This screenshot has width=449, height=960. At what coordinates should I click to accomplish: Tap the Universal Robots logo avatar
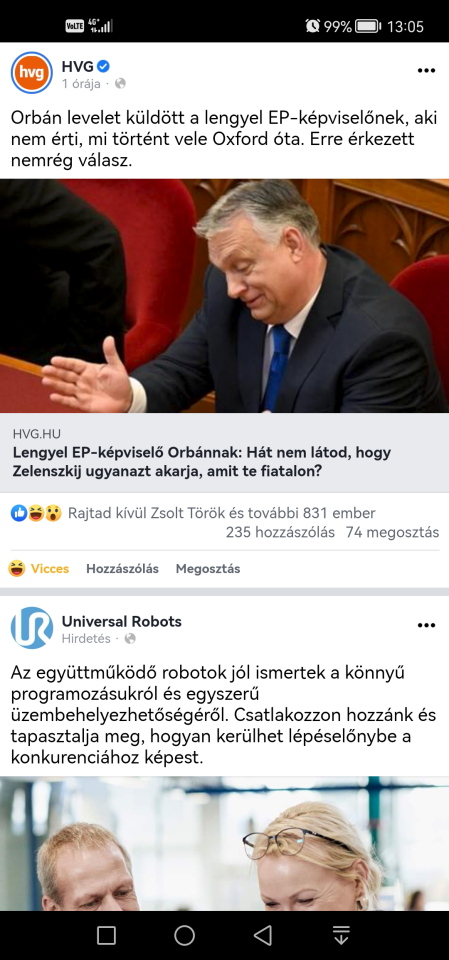click(x=31, y=628)
